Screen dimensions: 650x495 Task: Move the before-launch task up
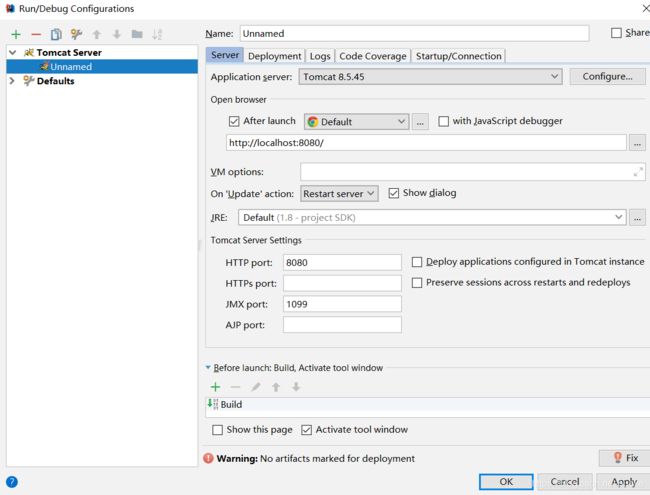tap(276, 387)
